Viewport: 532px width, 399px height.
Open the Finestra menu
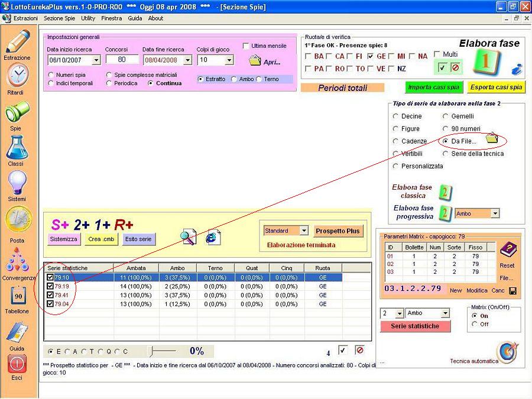coord(111,18)
